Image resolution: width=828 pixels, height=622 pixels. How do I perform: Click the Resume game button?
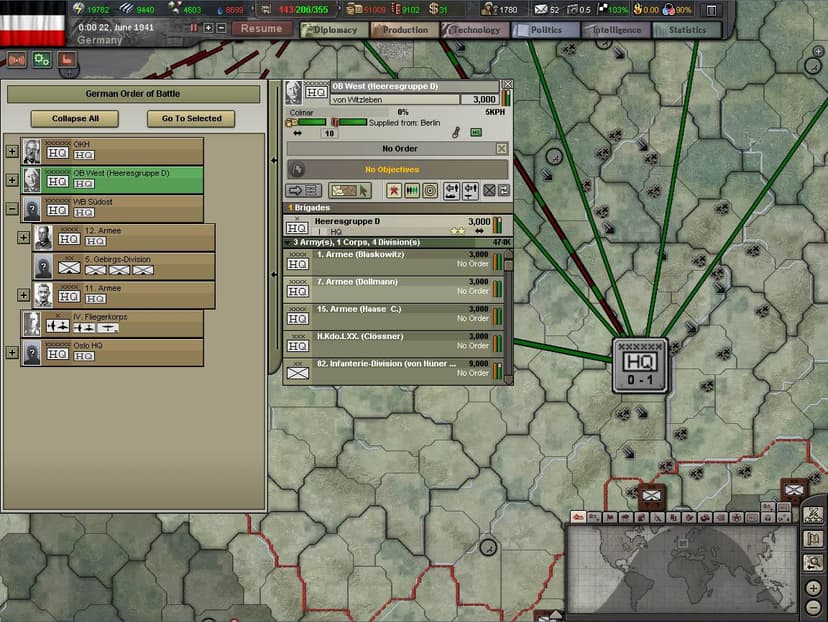point(261,29)
